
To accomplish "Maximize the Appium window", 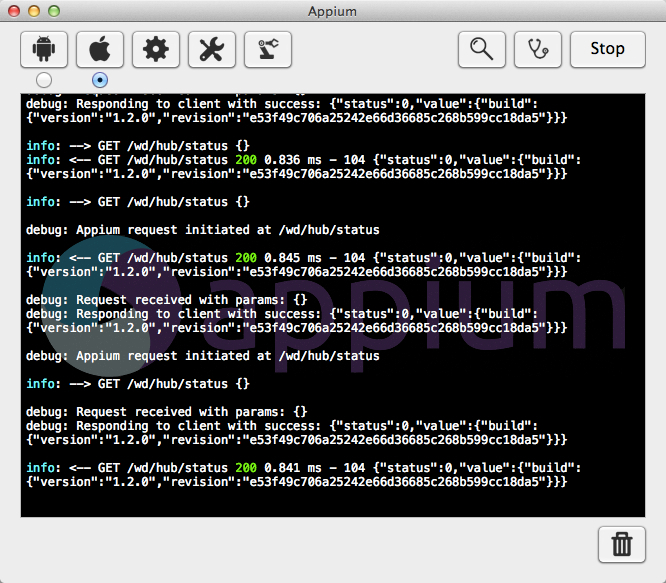I will (x=54, y=11).
